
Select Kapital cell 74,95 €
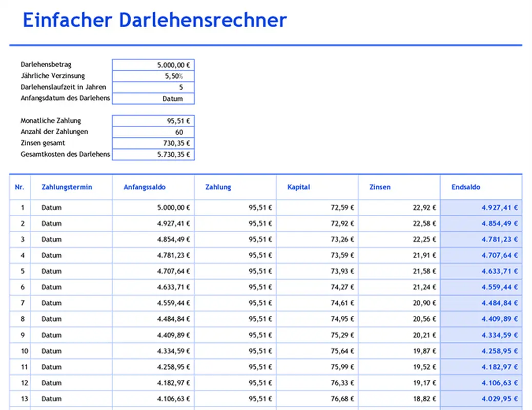click(x=317, y=319)
